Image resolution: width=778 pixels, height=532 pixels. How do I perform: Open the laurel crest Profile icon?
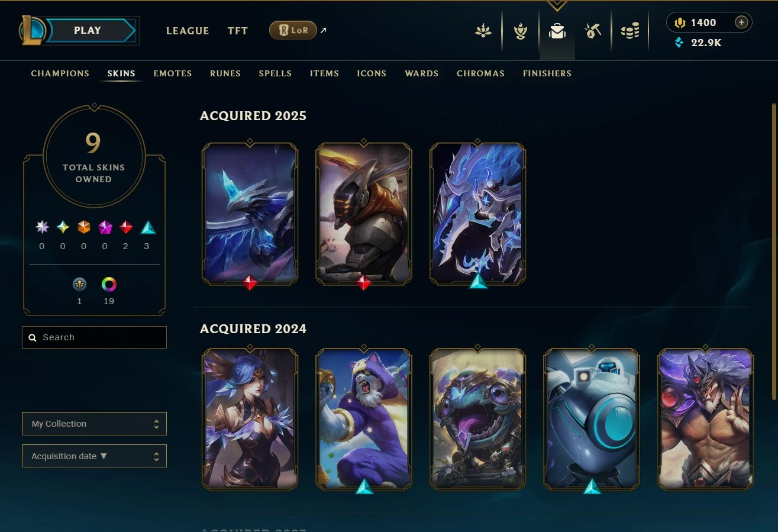521,31
